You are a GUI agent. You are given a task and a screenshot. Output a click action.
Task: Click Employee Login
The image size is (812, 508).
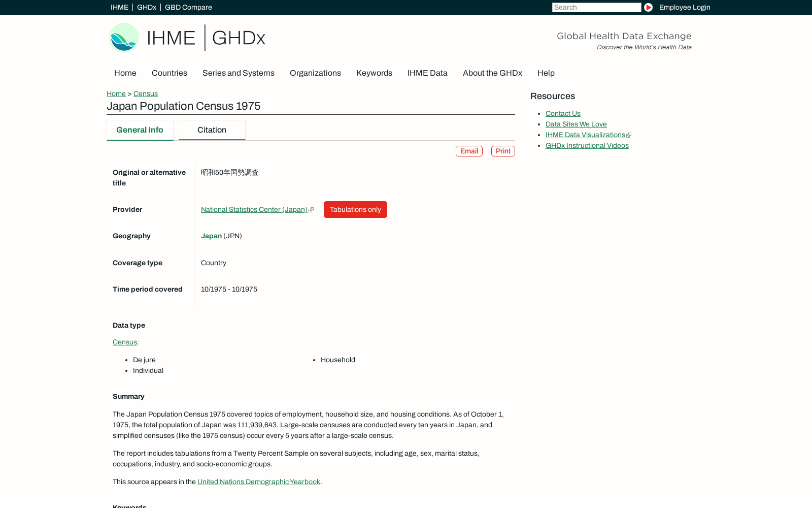(685, 7)
